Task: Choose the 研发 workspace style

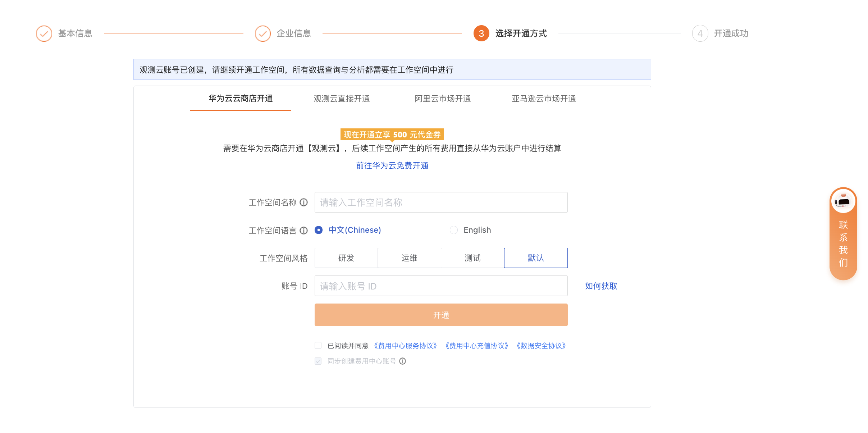Action: [346, 258]
